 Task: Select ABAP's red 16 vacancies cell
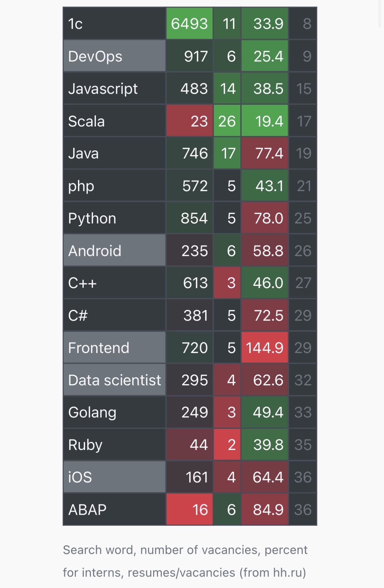189,510
